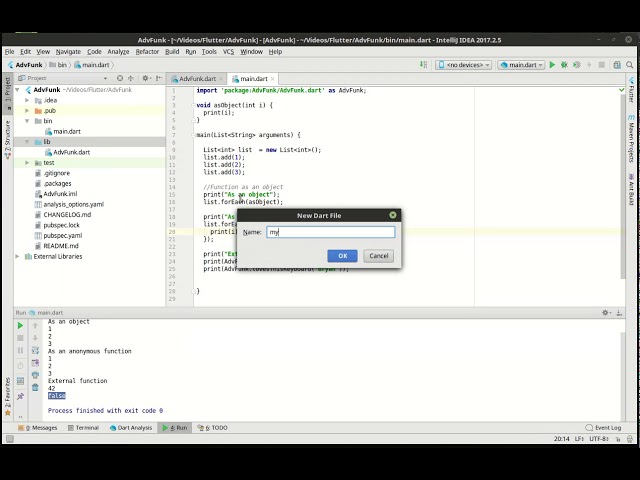Click the Collapse All icon in Project panel

pos(131,78)
